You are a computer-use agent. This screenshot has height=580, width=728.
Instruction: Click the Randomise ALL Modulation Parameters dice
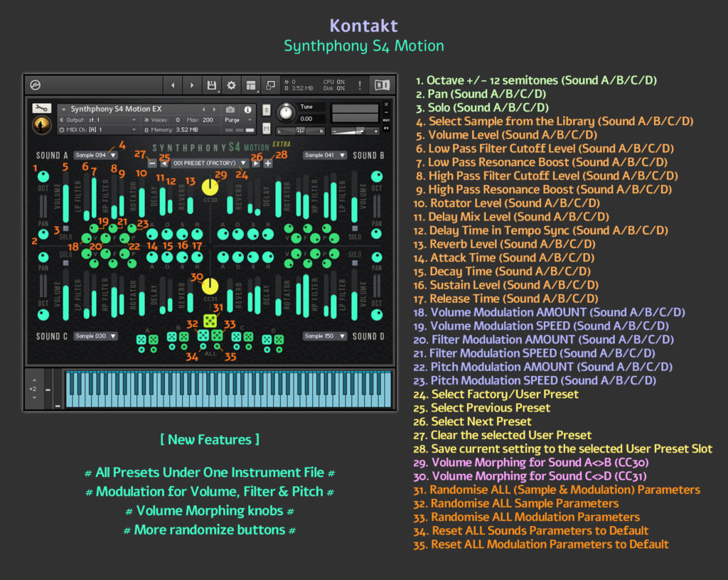[x=217, y=335]
